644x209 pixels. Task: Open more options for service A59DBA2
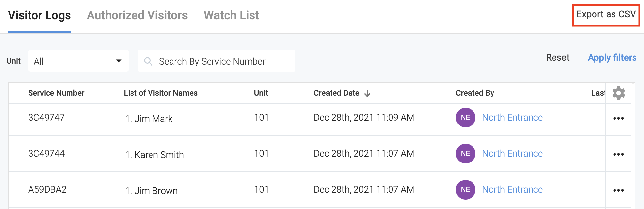pyautogui.click(x=618, y=190)
